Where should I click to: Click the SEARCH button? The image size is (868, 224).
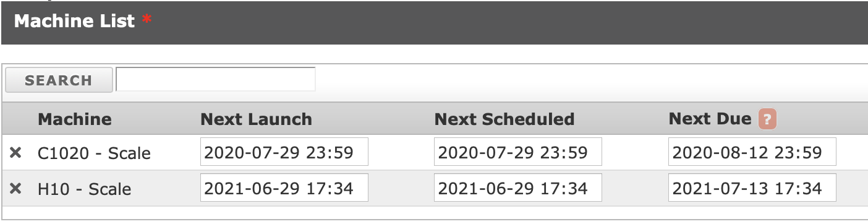(x=59, y=80)
